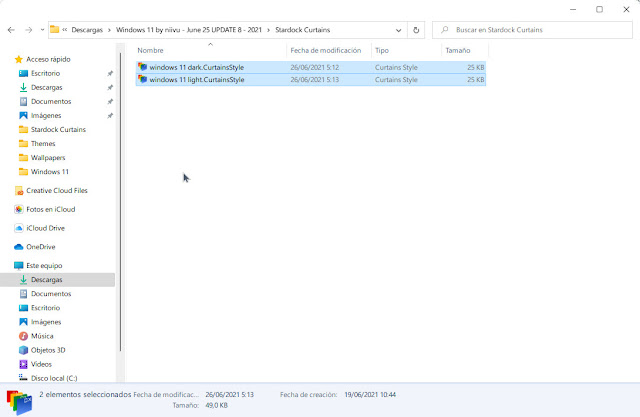Maximize the File Explorer window

(599, 9)
